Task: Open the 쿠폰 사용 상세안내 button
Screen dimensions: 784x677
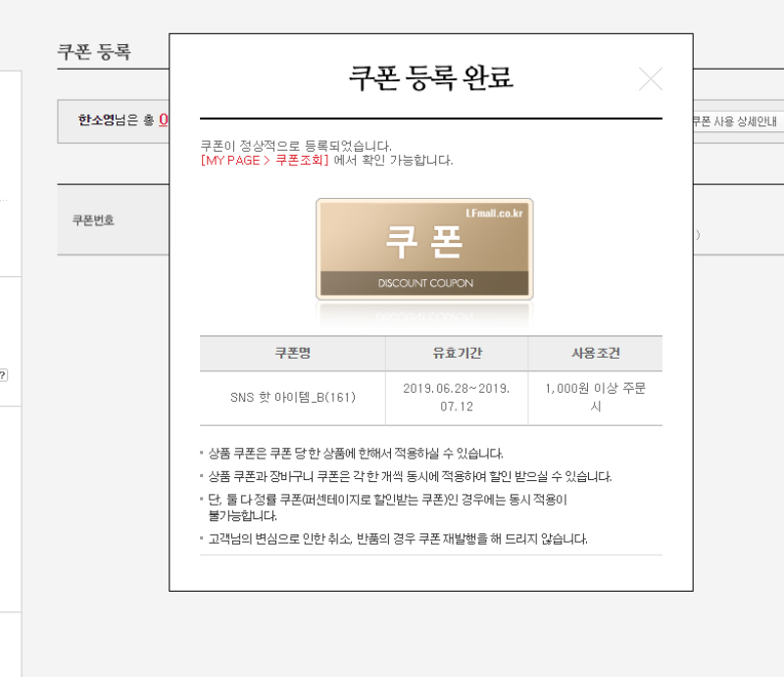Action: tap(737, 121)
